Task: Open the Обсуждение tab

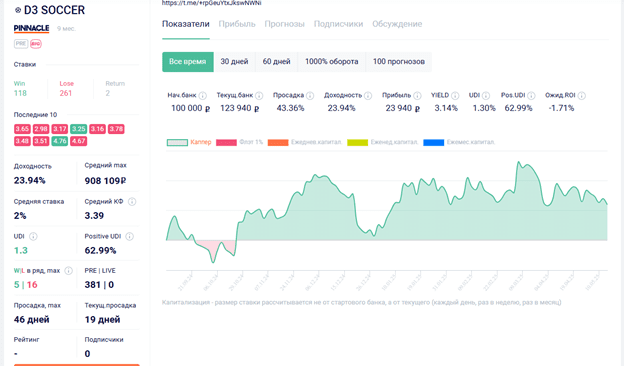Action: (x=397, y=24)
